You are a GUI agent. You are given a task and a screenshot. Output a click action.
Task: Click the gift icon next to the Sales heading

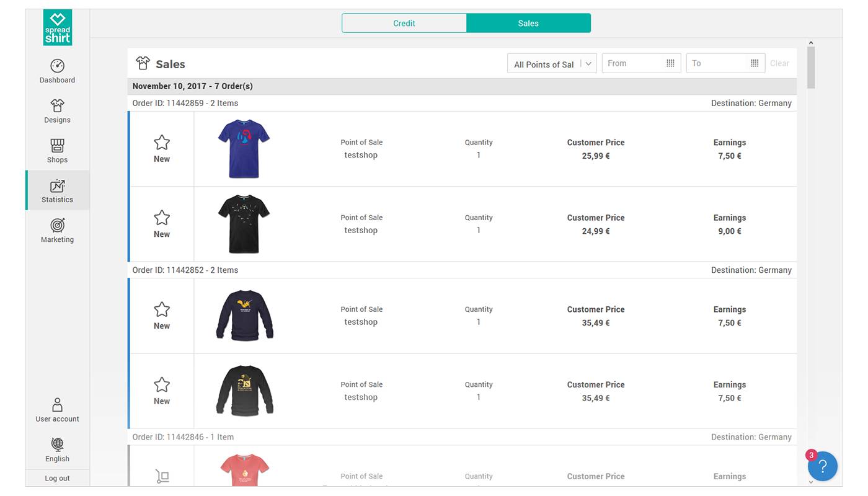click(x=143, y=62)
